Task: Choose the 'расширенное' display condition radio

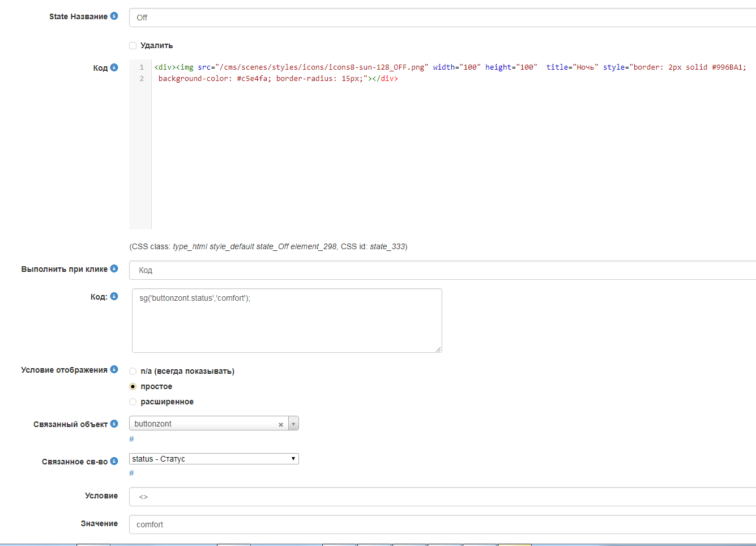Action: coord(133,402)
